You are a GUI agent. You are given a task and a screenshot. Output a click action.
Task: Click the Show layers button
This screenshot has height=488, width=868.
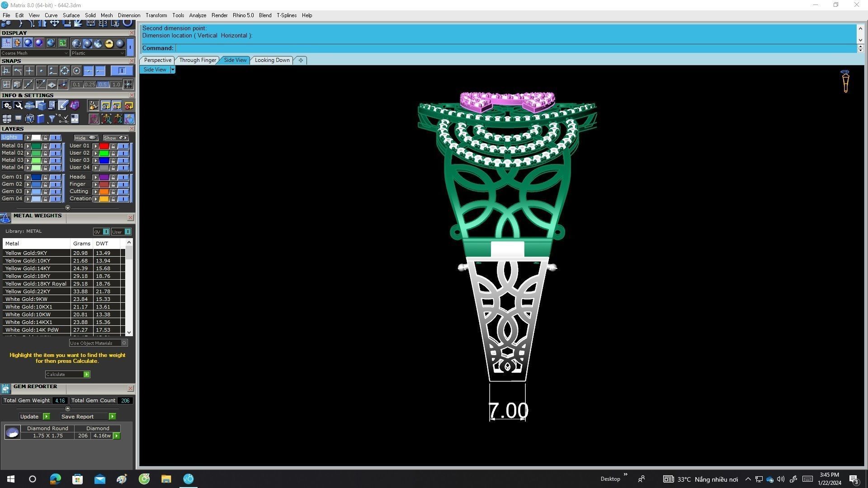(116, 138)
